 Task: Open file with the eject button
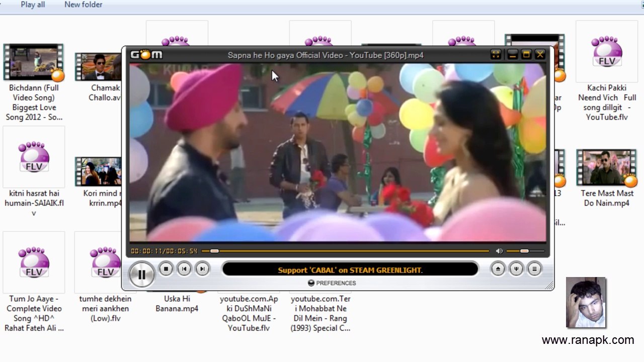(498, 269)
